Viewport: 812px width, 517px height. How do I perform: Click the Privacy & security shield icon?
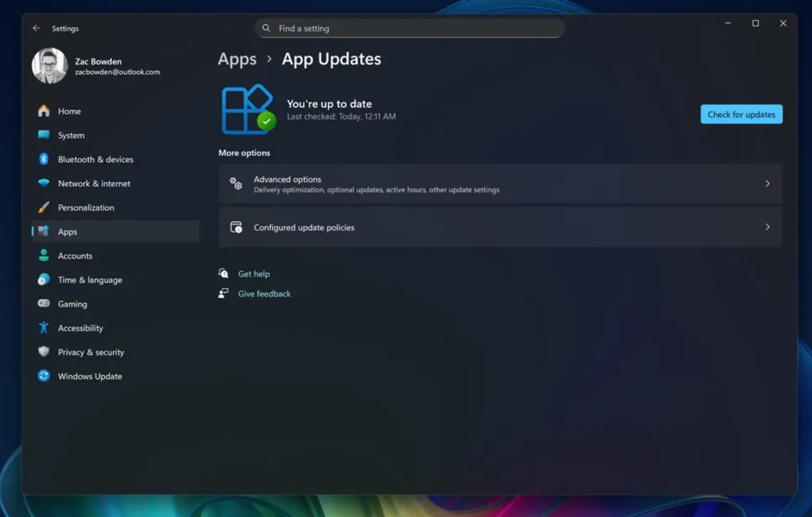(44, 351)
